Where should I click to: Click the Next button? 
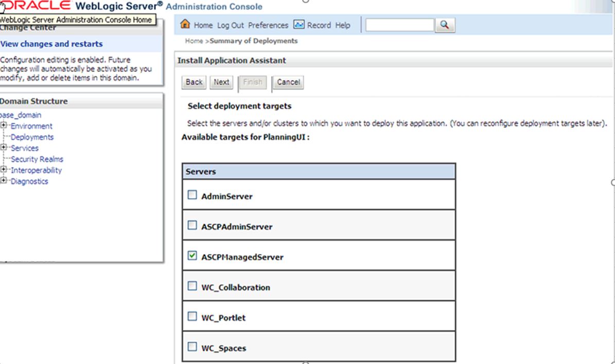pyautogui.click(x=222, y=82)
